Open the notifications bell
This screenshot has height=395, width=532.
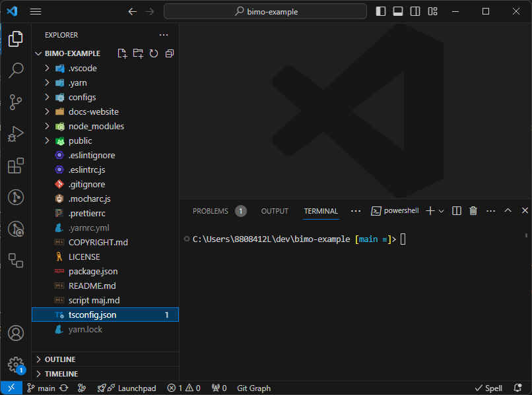[517, 388]
